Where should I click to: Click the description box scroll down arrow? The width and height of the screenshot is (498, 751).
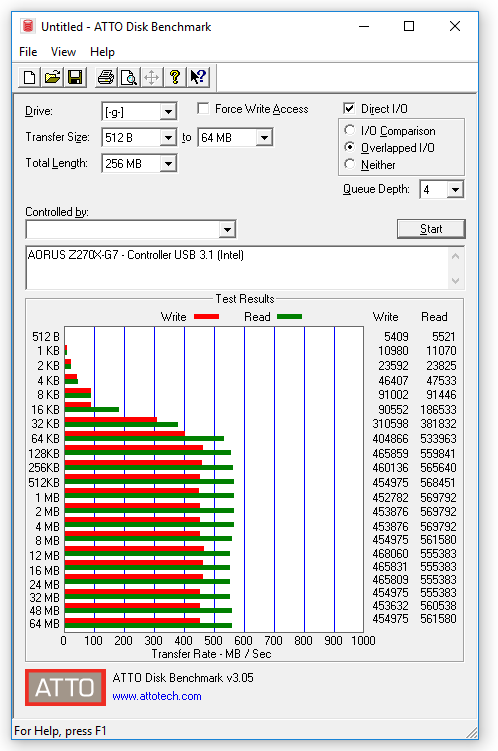[455, 280]
